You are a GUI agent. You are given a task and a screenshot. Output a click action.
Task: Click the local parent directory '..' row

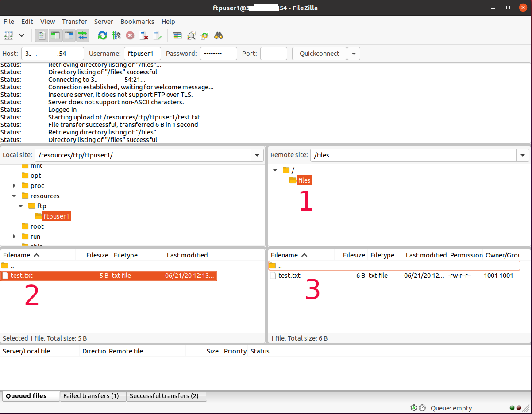(x=109, y=265)
